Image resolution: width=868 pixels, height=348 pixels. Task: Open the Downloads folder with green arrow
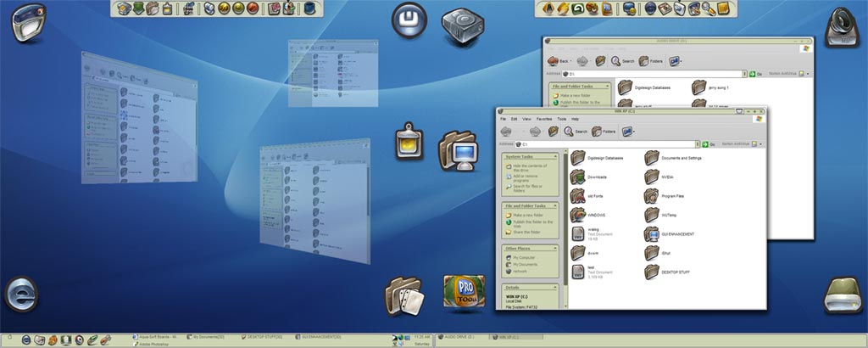(589, 177)
